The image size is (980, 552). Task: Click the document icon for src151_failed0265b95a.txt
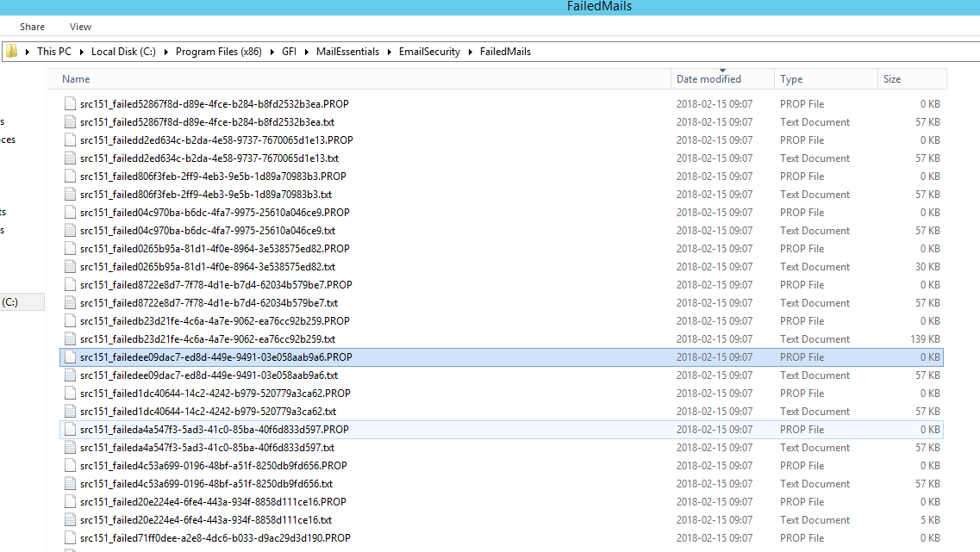[x=70, y=266]
